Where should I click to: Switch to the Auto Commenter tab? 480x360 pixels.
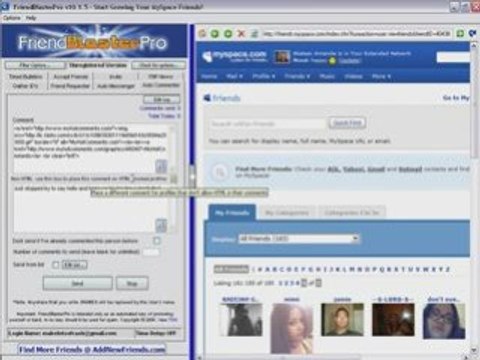coord(161,85)
